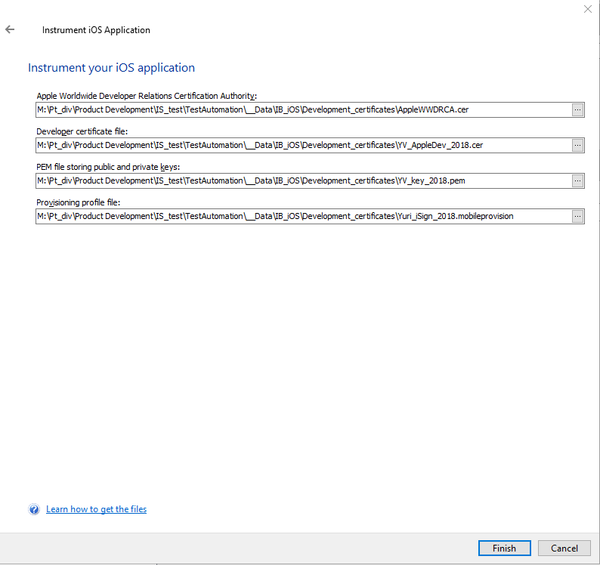Focus the YV_key_2018.pem path field

tap(300, 181)
